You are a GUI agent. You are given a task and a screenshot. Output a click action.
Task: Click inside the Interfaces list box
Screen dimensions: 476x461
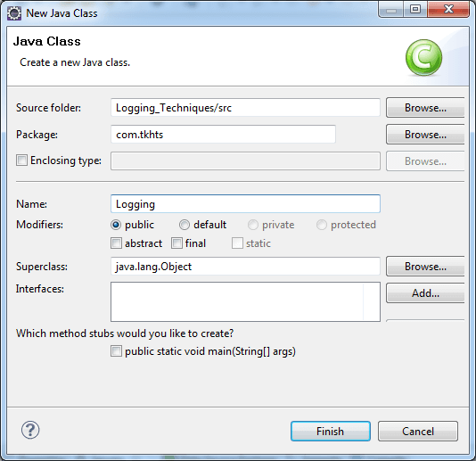tap(245, 301)
